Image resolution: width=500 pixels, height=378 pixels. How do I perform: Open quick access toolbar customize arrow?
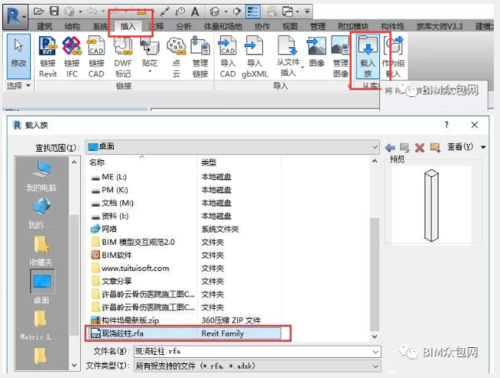(307, 12)
